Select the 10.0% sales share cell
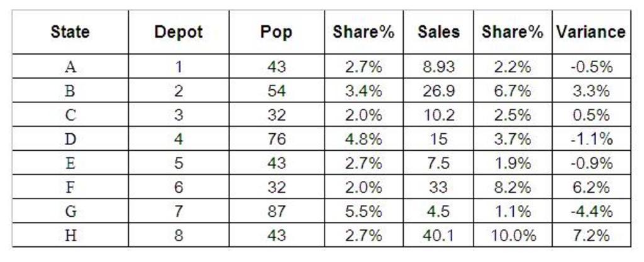Screen dimensions: 644x262 [513, 236]
